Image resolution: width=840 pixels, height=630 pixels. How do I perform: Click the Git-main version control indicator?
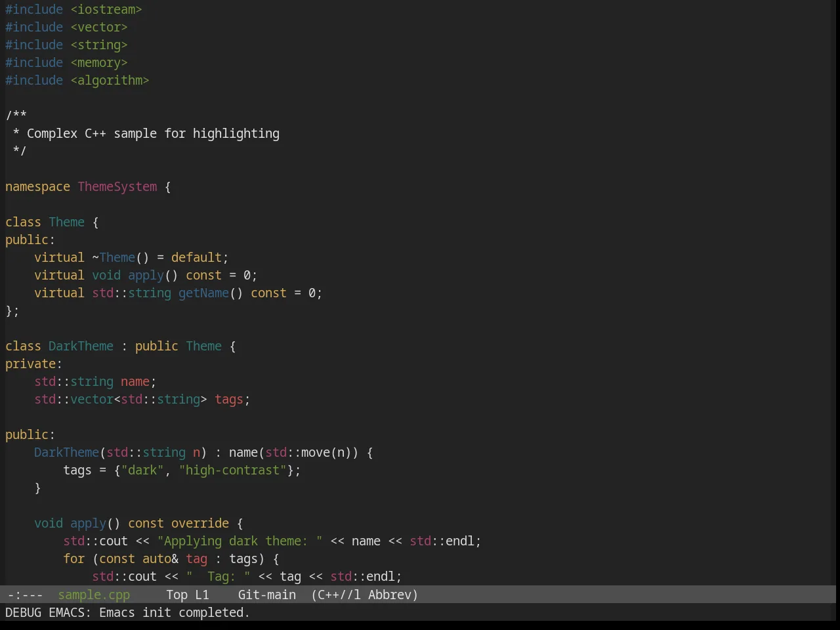pyautogui.click(x=267, y=595)
